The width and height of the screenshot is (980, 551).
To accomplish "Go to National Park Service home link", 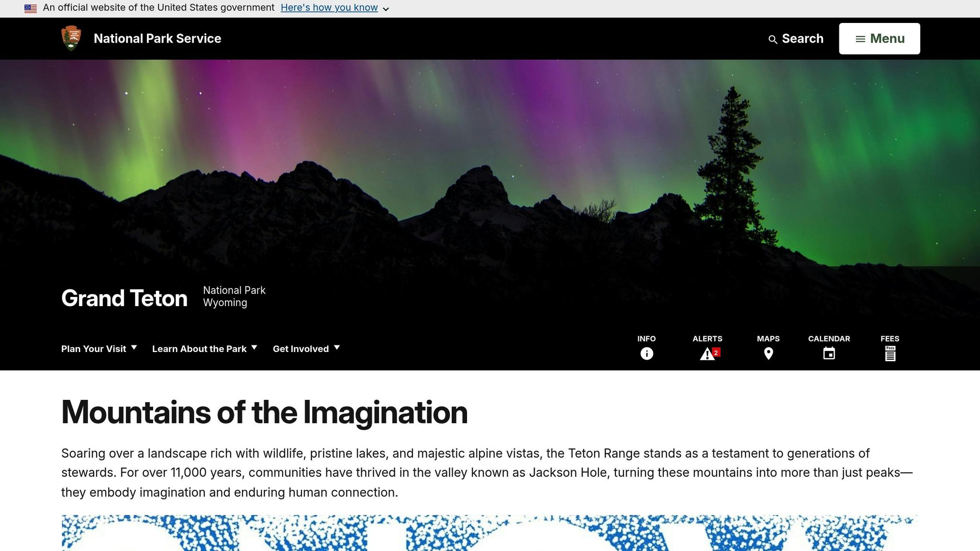I will click(157, 38).
